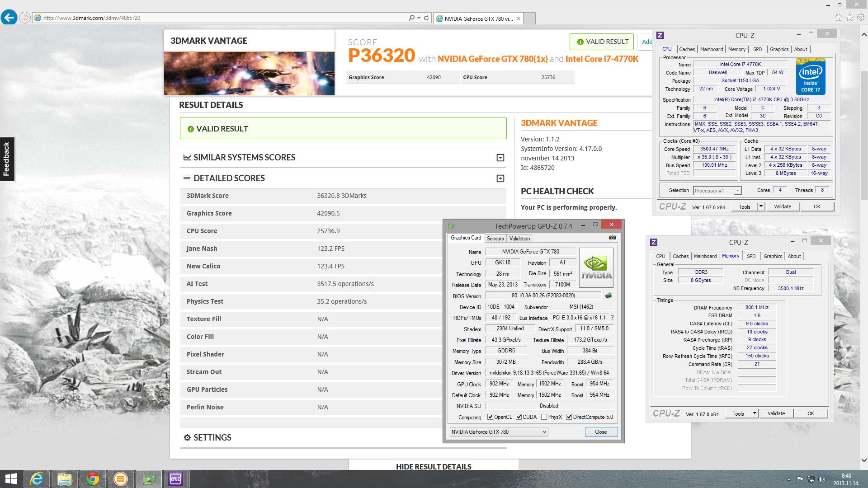868x488 pixels.
Task: Click the GPU-Z screenshot camera icon
Action: tap(613, 238)
